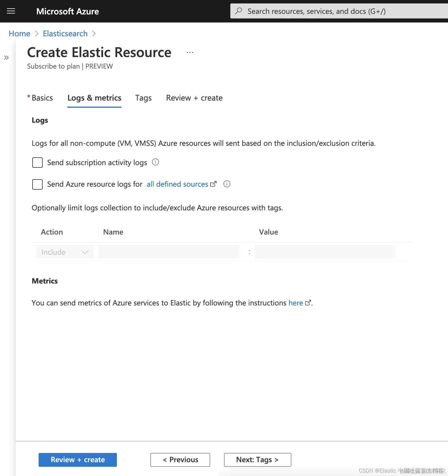
Task: Open the ellipsis more options menu
Action: [190, 52]
